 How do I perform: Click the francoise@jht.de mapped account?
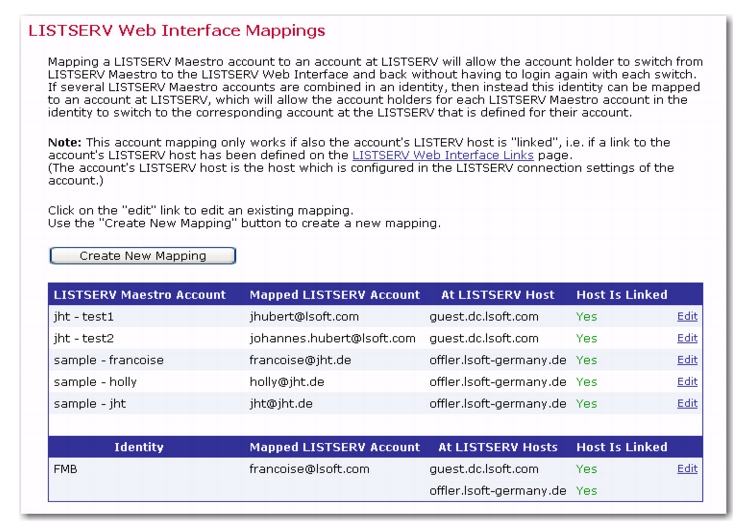300,360
